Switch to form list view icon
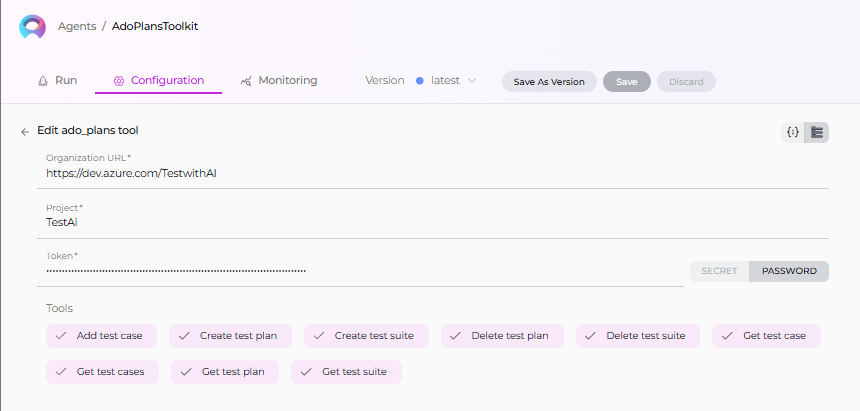The width and height of the screenshot is (860, 411). [x=817, y=132]
